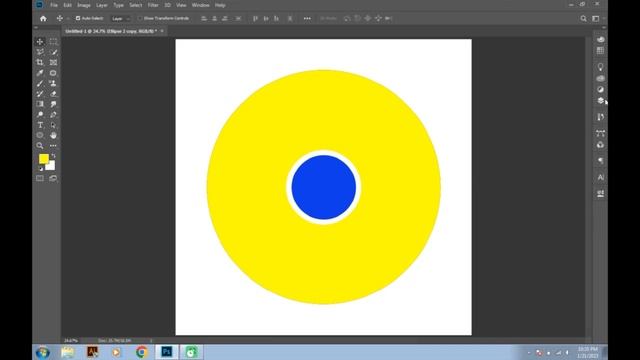Open the status bar info arrow
Image resolution: width=640 pixels, height=360 pixels.
point(151,340)
